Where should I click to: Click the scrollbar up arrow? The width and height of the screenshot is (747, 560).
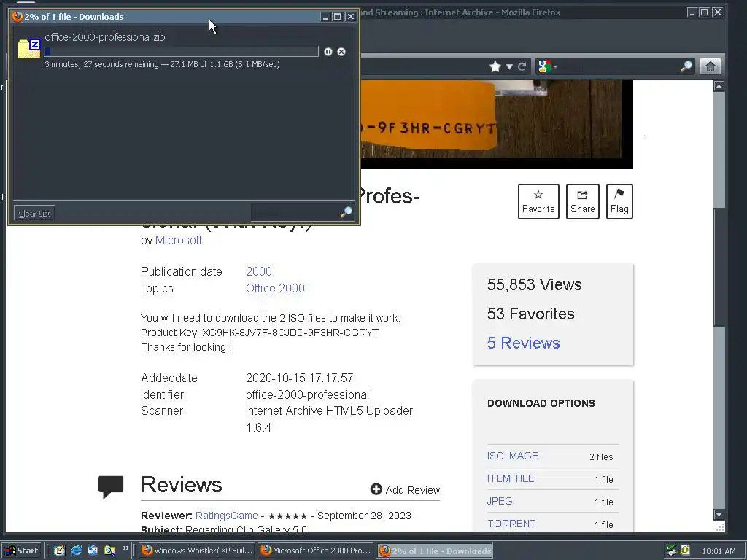719,86
